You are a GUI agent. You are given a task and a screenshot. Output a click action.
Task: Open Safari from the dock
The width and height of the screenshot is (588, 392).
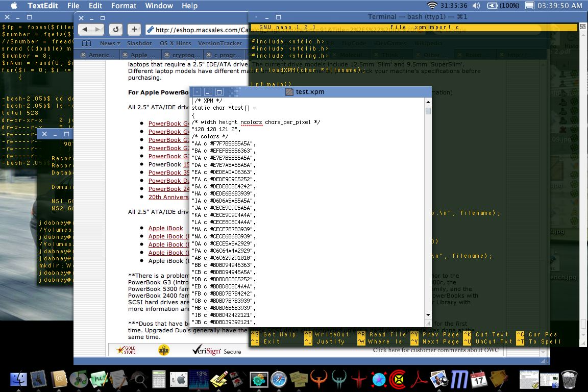tap(279, 379)
